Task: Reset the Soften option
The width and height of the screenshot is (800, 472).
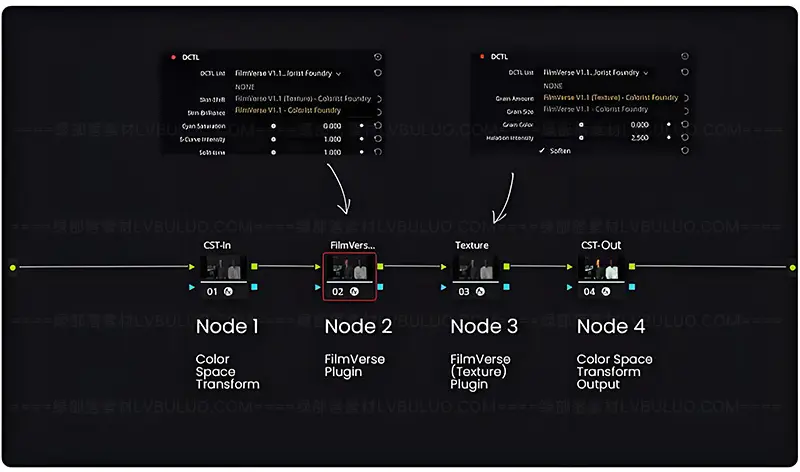Action: click(685, 151)
